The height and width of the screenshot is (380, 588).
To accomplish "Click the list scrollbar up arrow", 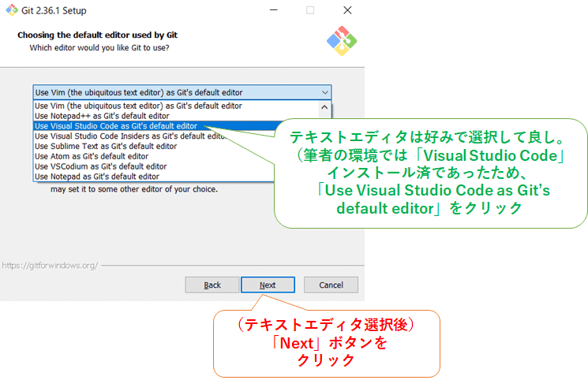I will coord(324,107).
